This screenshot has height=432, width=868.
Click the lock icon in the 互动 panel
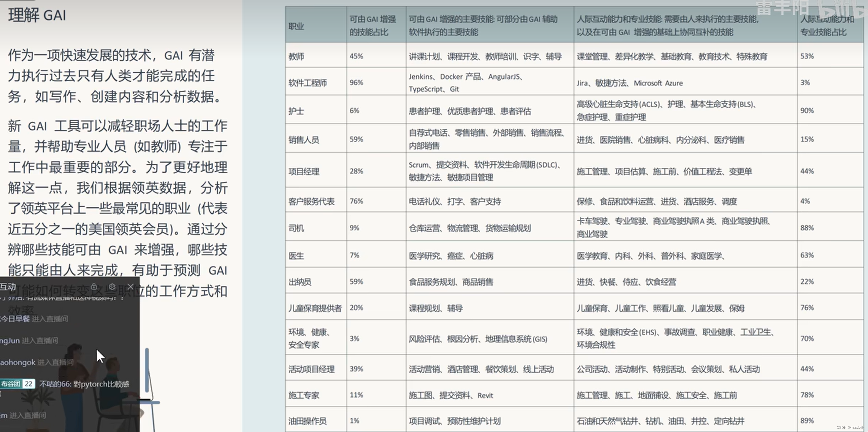pos(94,287)
